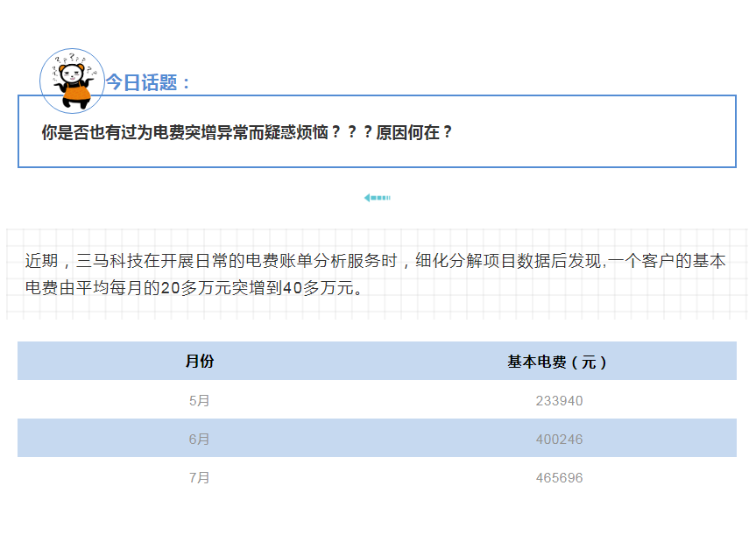Select the 465696 fee value
756x549 pixels.
point(559,478)
